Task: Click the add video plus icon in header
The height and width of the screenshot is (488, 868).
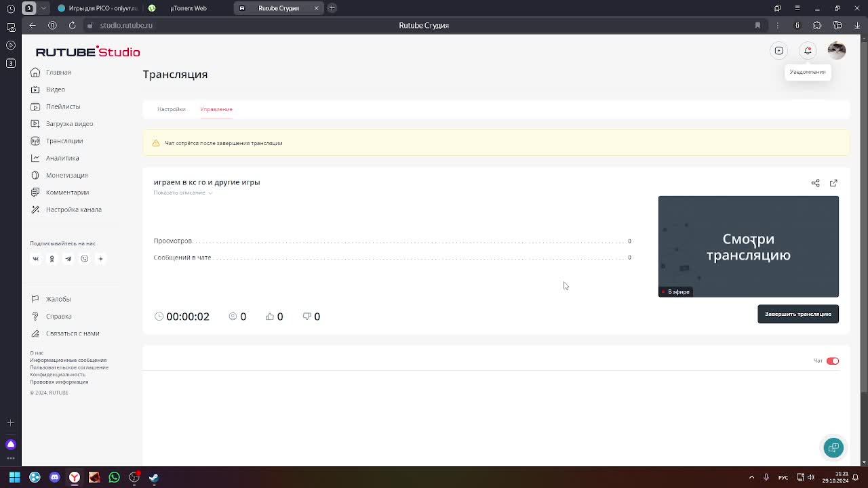Action: (779, 51)
